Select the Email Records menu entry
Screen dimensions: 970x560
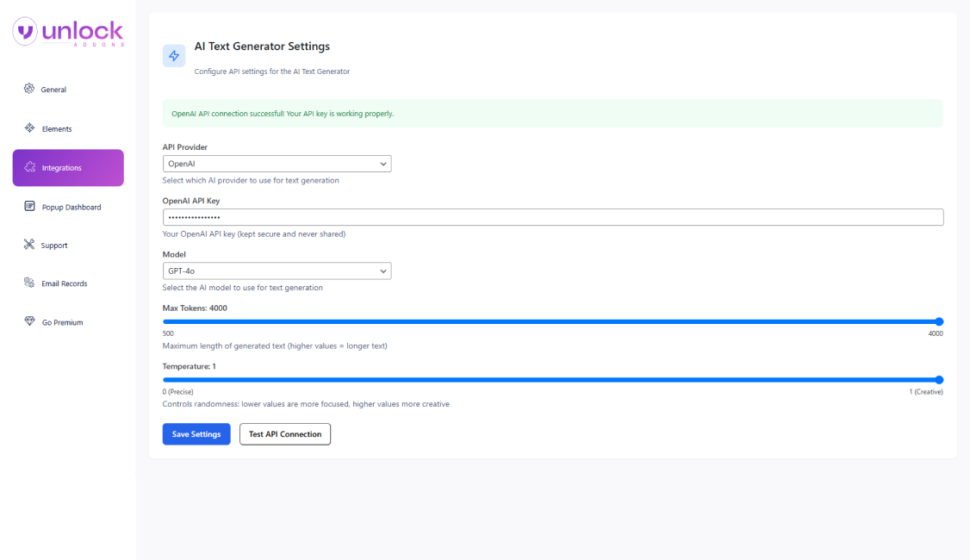[64, 283]
